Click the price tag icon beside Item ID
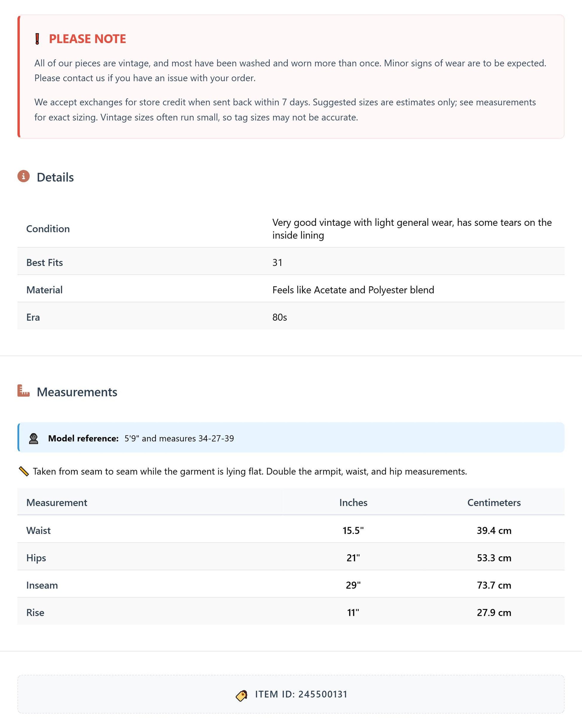The width and height of the screenshot is (582, 728). pos(241,696)
